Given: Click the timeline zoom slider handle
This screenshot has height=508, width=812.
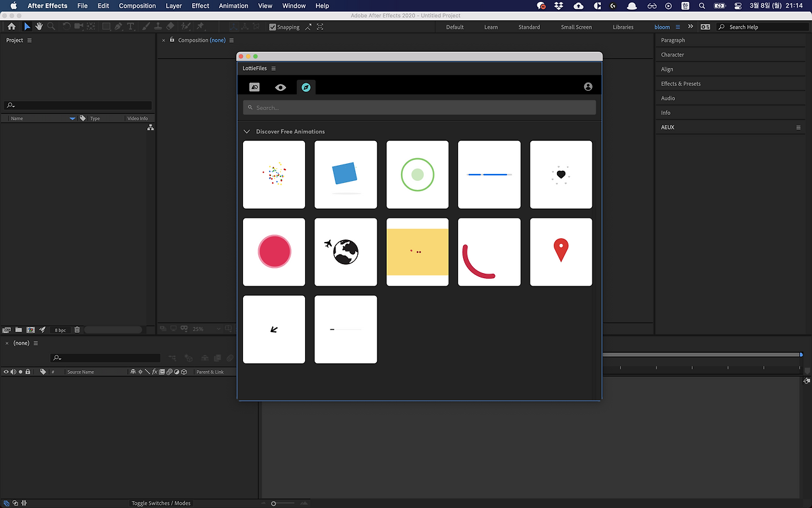Looking at the screenshot, I should point(273,504).
